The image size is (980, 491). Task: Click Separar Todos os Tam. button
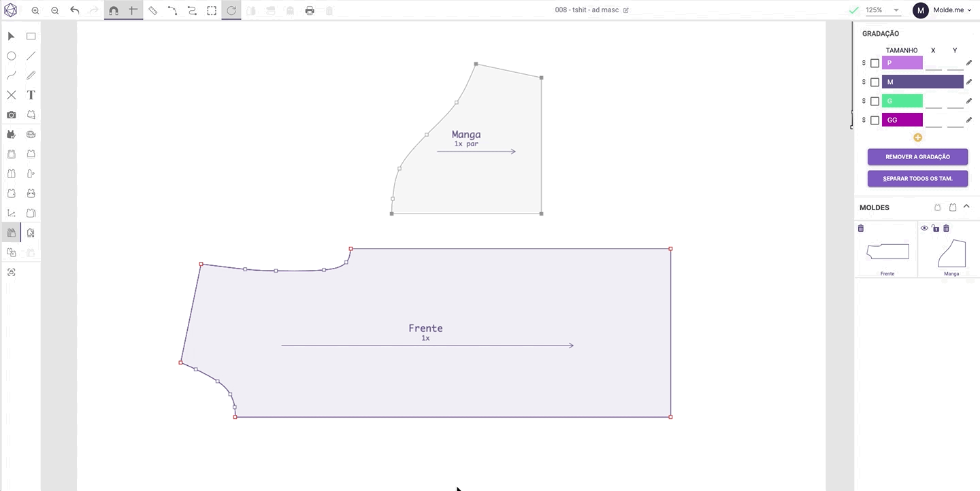(x=917, y=179)
